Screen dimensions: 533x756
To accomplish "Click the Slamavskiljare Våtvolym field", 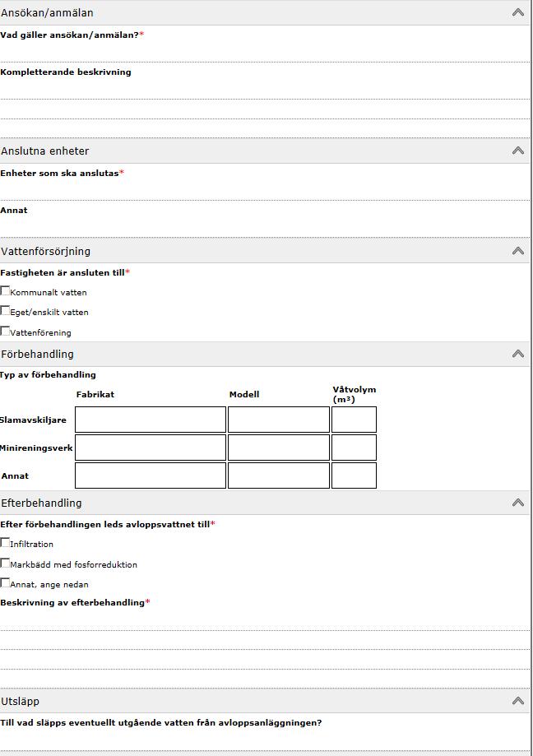I will pos(354,420).
